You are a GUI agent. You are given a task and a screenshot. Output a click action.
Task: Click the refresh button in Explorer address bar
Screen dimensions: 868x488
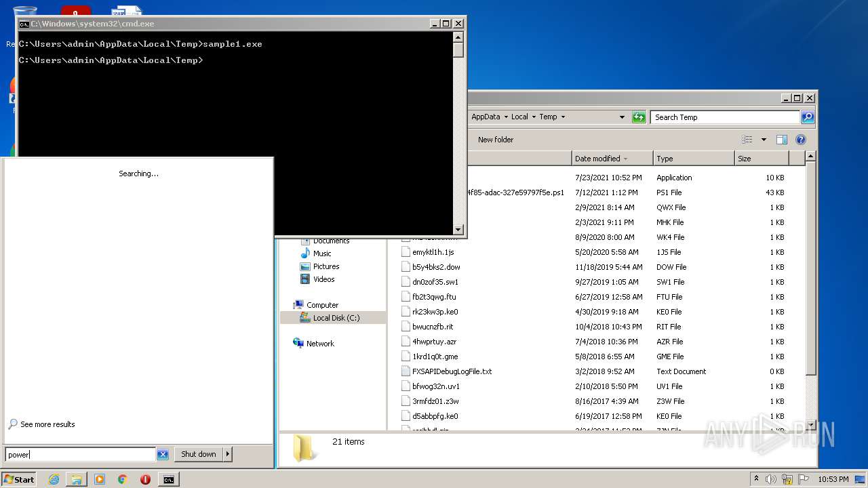tap(639, 117)
